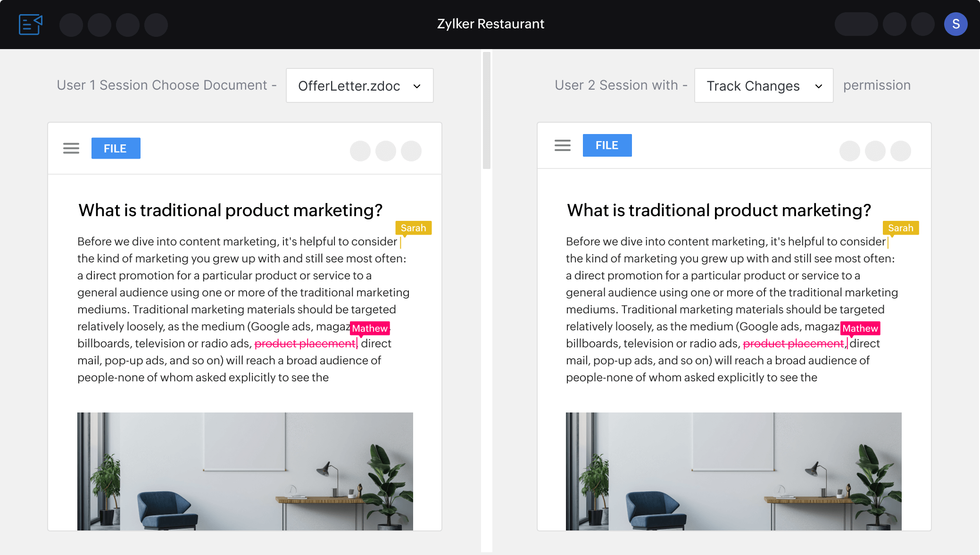Click struck-through product placement text in left document

(305, 344)
